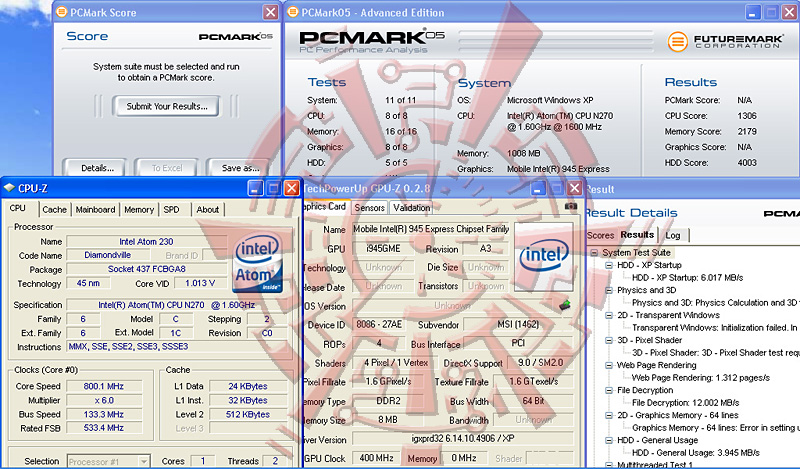Image resolution: width=800 pixels, height=469 pixels.
Task: Switch to the SPD tab in CPU-Z
Action: click(171, 210)
